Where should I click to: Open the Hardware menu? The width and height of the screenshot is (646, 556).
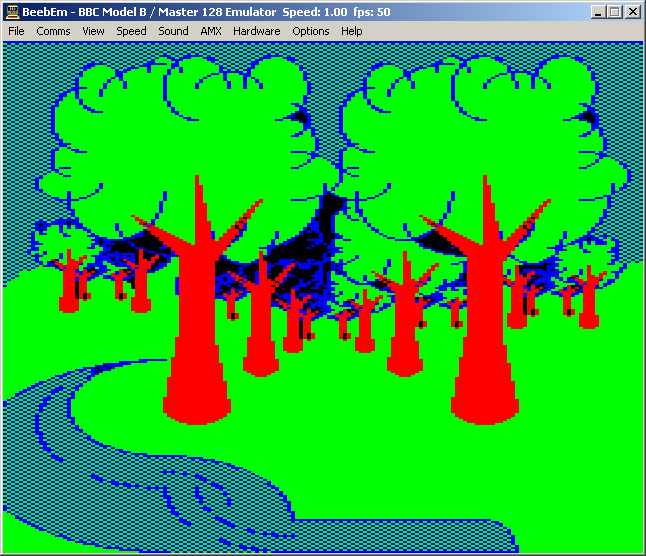(257, 31)
